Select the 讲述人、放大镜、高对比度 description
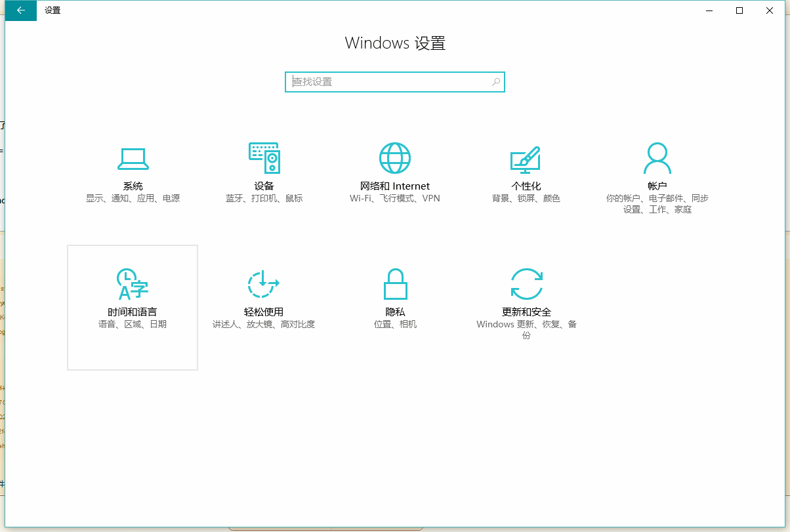Screen dimensions: 790x532 [x=264, y=324]
